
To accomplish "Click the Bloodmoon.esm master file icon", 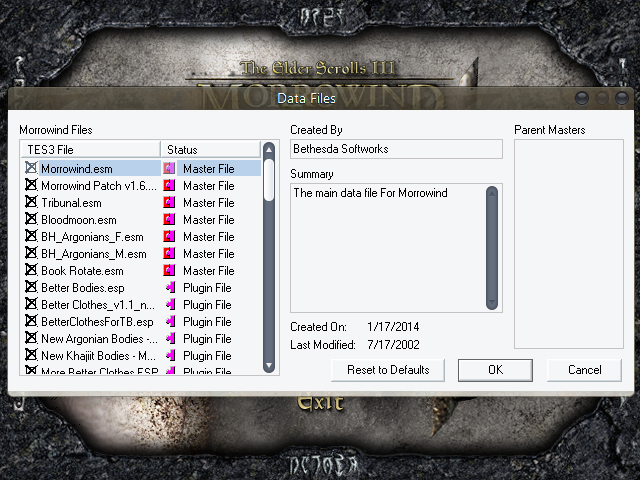I will click(169, 220).
